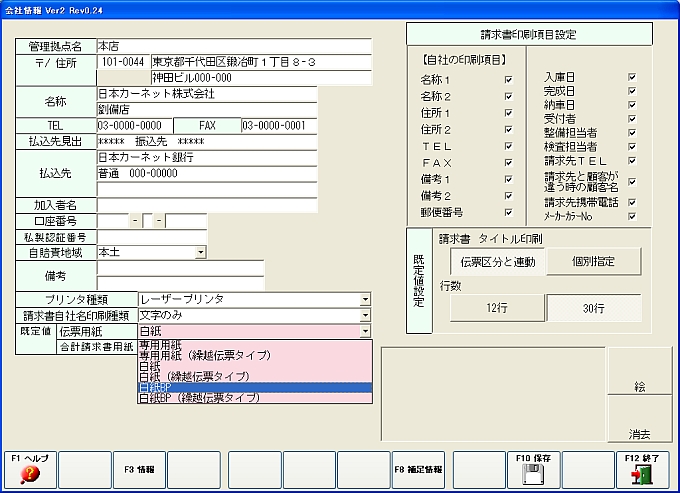Click the 個別指定 button
680x493 pixels.
(593, 262)
